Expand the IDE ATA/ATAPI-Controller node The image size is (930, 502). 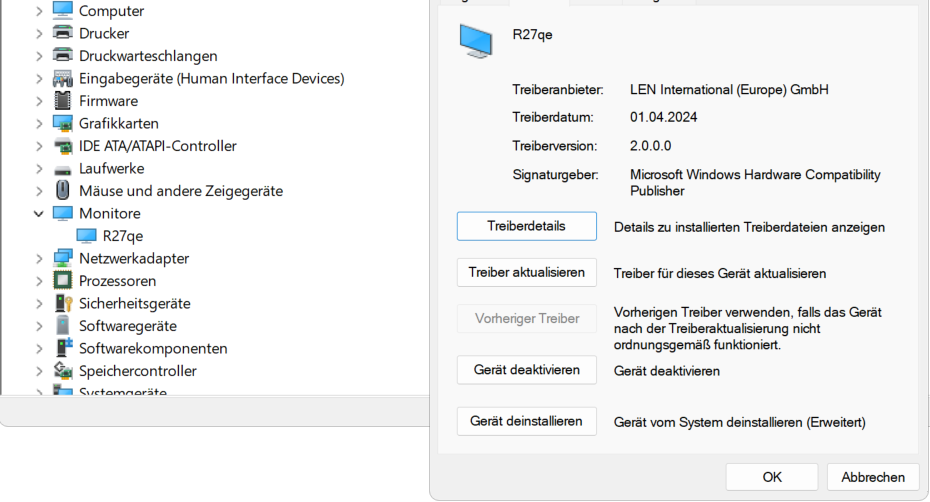click(38, 146)
